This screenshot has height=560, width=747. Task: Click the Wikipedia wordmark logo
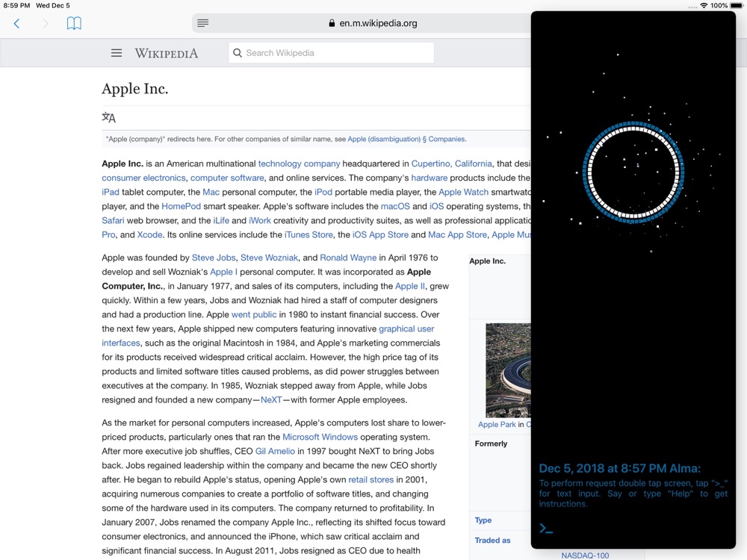167,53
